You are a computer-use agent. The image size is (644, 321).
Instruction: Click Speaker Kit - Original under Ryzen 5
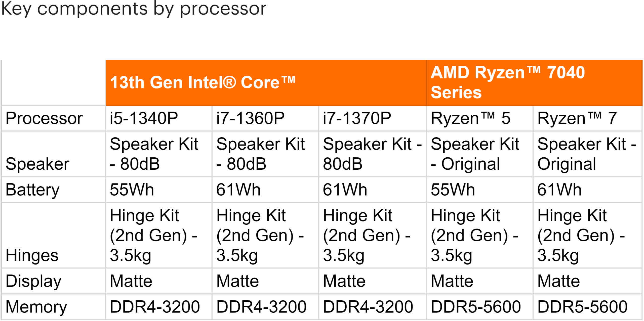click(480, 154)
